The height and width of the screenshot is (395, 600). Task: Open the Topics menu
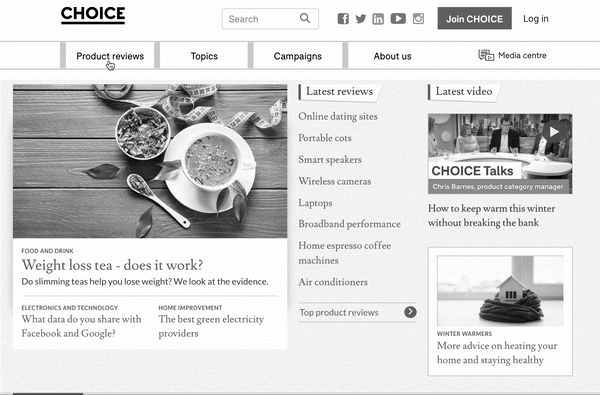[x=204, y=56]
